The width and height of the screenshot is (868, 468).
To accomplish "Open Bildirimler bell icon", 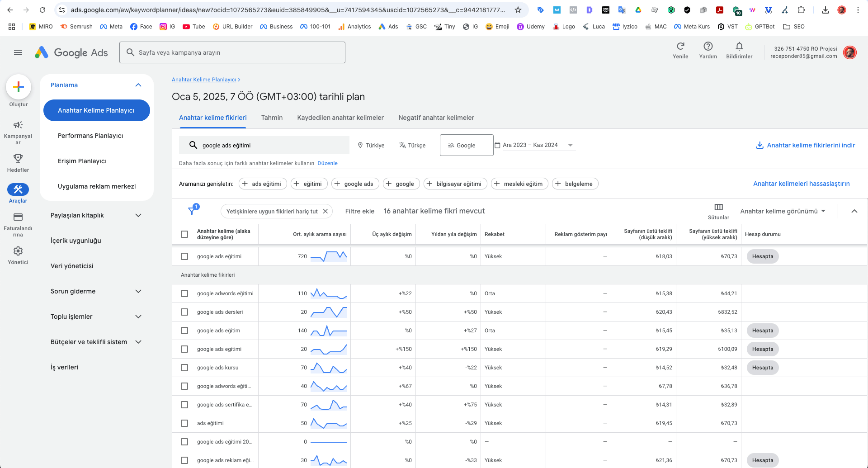I will (x=739, y=46).
